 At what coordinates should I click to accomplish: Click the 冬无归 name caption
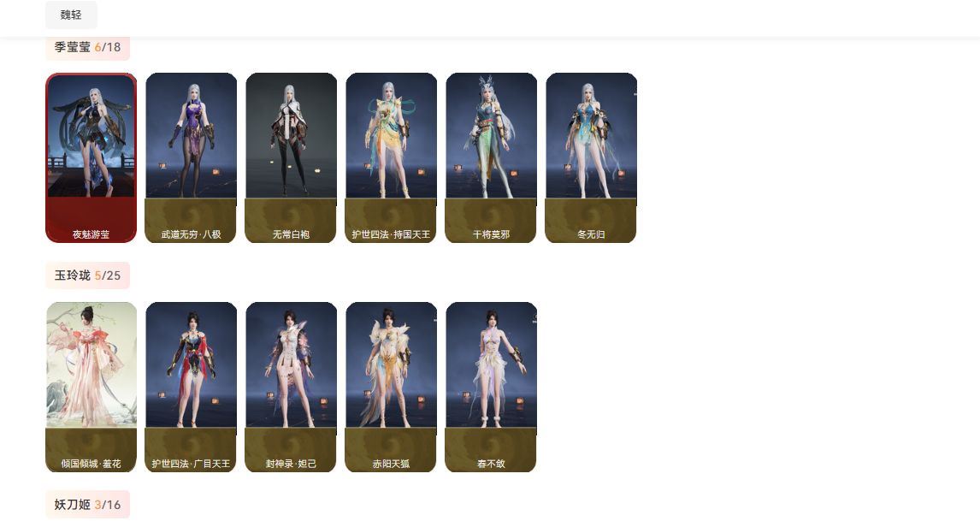[591, 234]
